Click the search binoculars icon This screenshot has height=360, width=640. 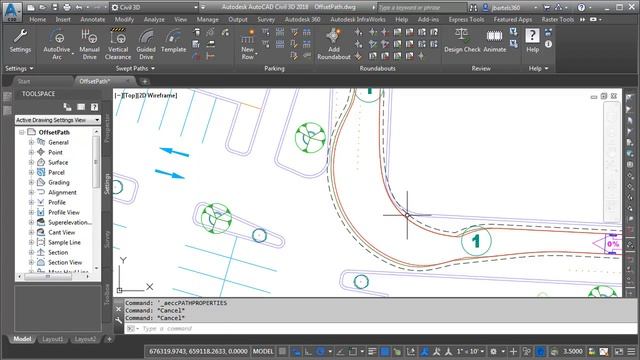[x=473, y=7]
